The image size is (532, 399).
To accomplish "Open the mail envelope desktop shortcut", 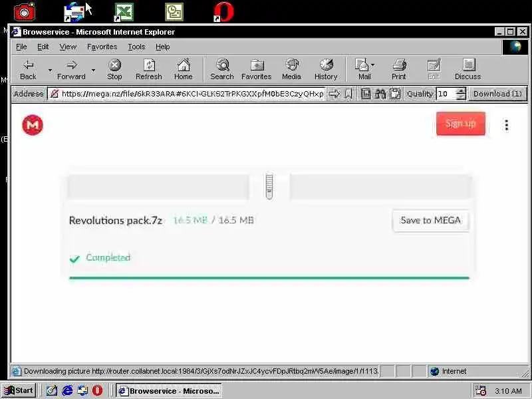I will [74, 12].
